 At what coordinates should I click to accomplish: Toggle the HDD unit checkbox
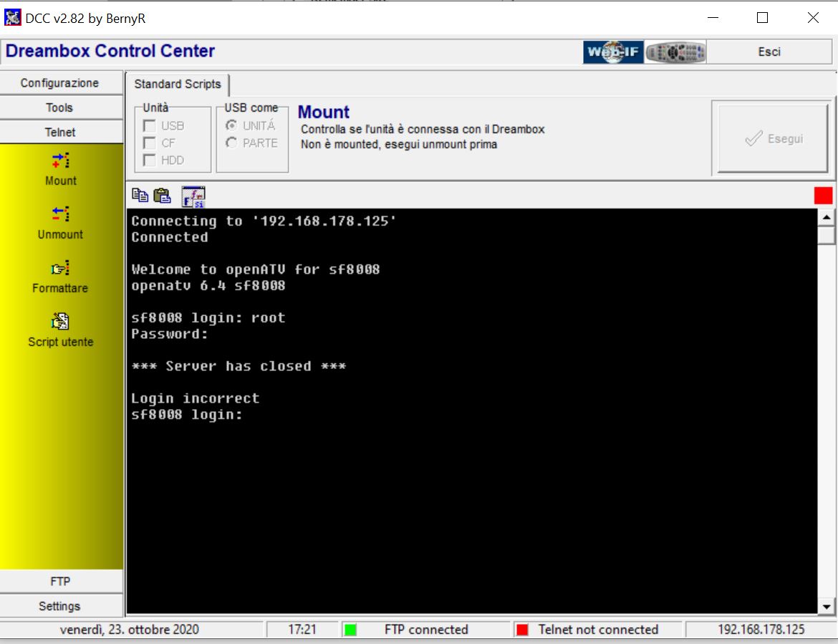tap(150, 160)
